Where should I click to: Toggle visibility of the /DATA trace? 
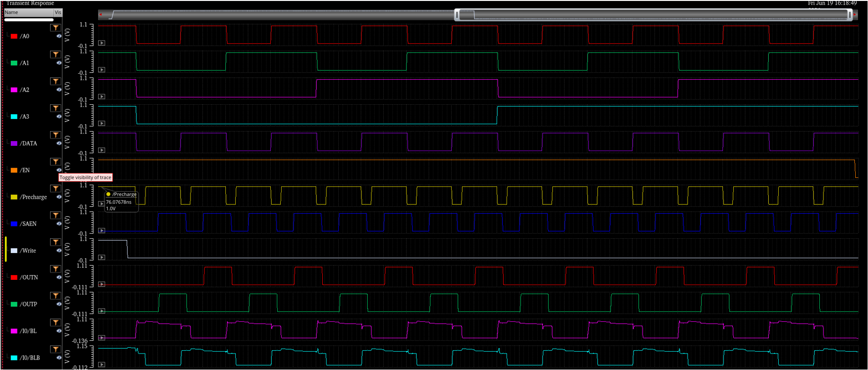(x=59, y=143)
